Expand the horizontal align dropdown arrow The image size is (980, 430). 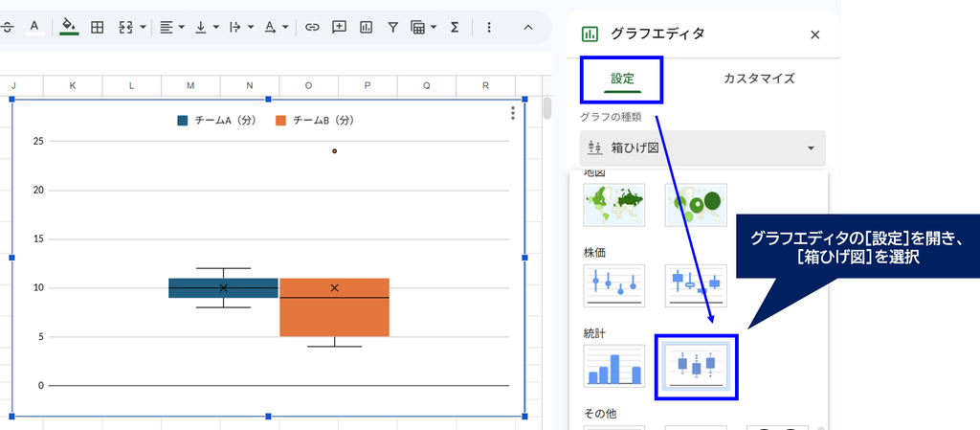(181, 27)
